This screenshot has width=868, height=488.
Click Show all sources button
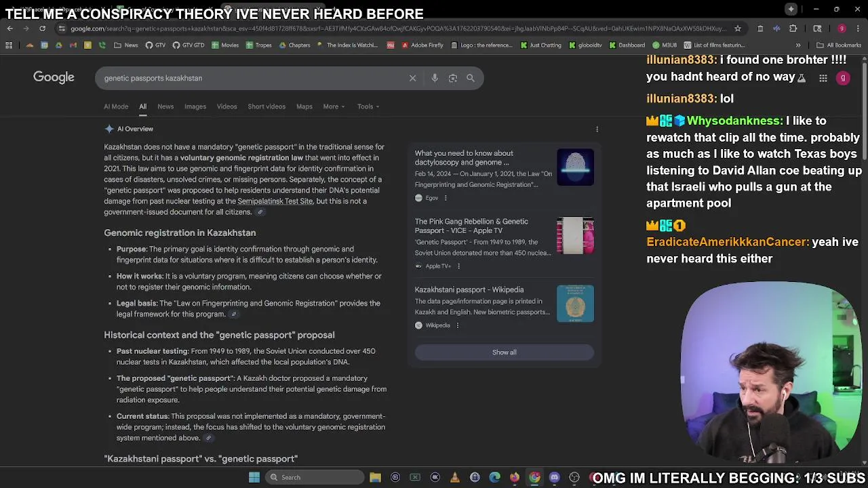coord(504,352)
